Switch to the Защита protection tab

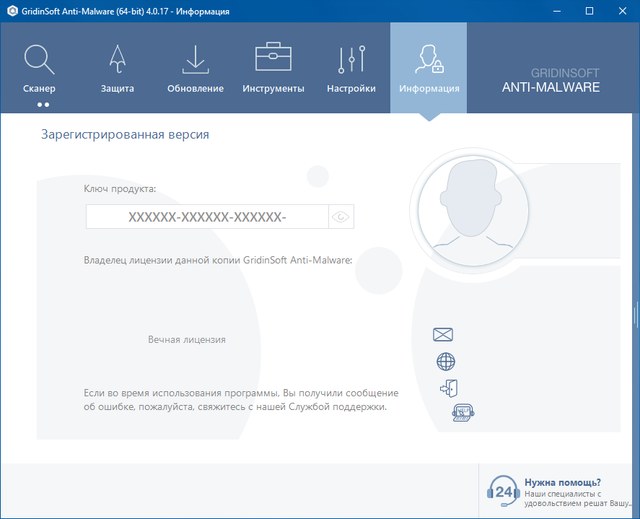[116, 67]
